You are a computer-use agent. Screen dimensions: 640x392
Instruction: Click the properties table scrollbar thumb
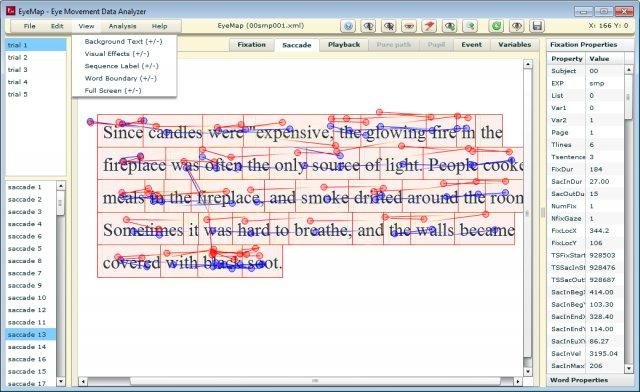pos(629,97)
